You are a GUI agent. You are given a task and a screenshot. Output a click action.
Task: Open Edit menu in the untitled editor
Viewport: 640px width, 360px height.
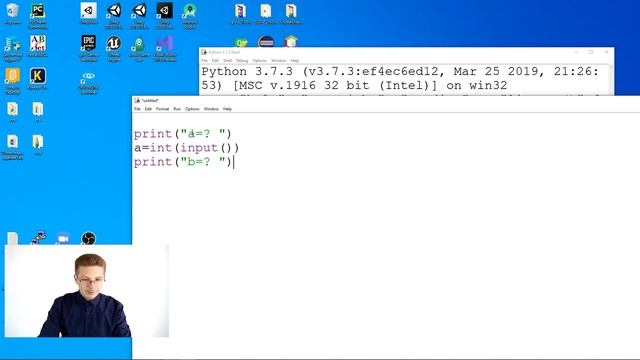click(x=148, y=109)
